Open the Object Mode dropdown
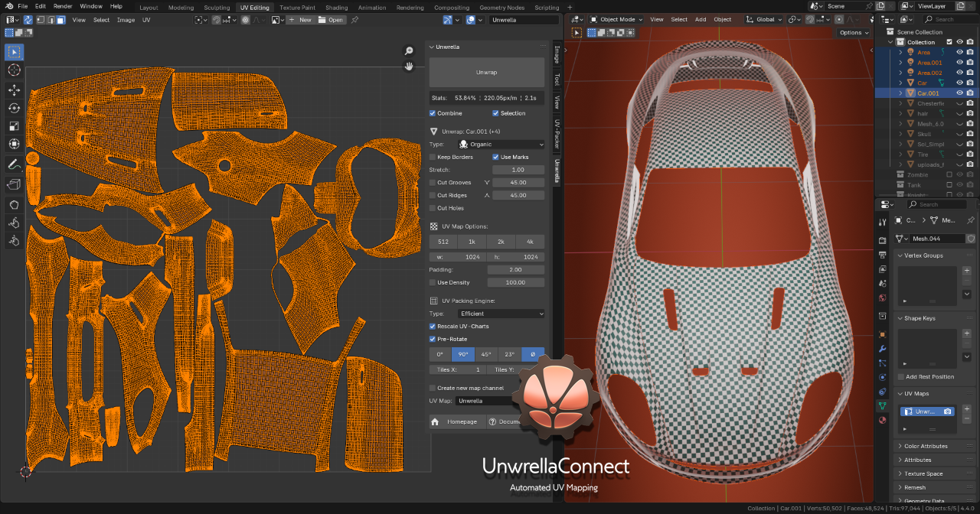Image resolution: width=980 pixels, height=514 pixels. pos(617,19)
